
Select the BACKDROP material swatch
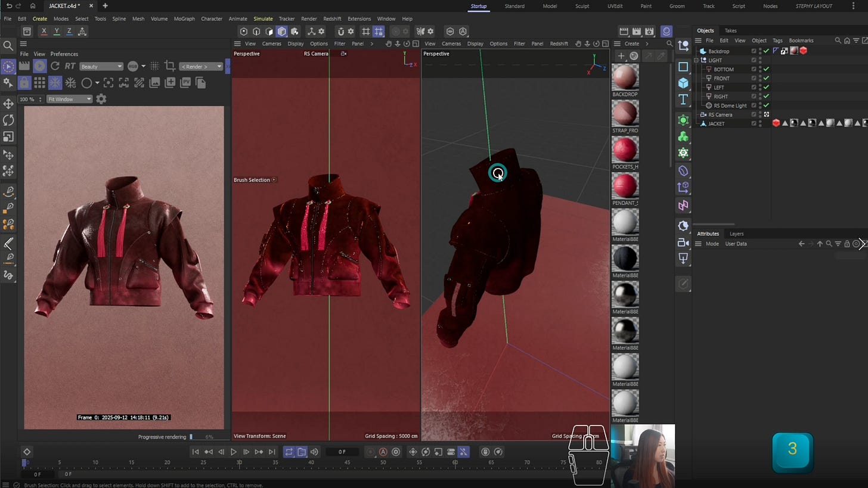tap(625, 77)
